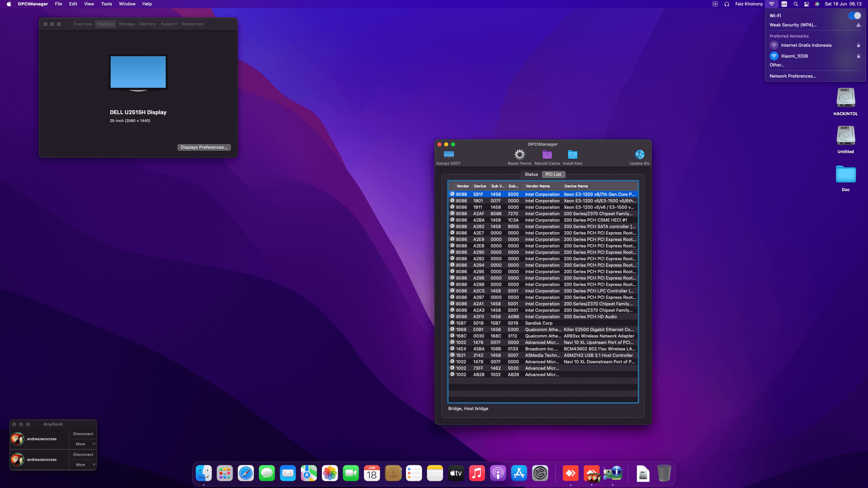Open the Untitled drive on desktop
This screenshot has height=488, width=868.
click(846, 136)
